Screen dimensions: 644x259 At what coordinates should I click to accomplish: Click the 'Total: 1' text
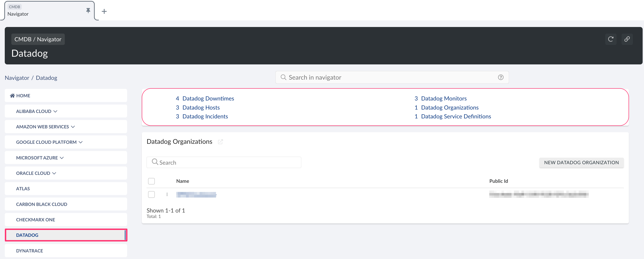click(x=154, y=216)
